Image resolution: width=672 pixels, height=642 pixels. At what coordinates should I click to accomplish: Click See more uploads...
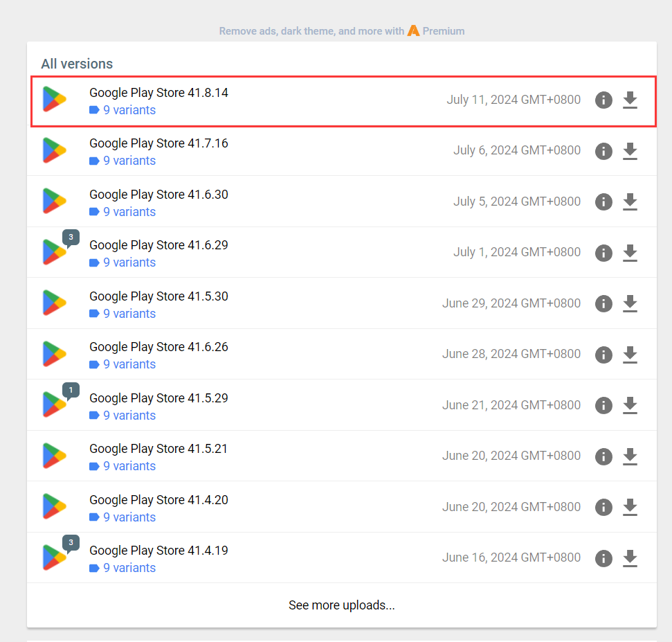[x=342, y=605]
